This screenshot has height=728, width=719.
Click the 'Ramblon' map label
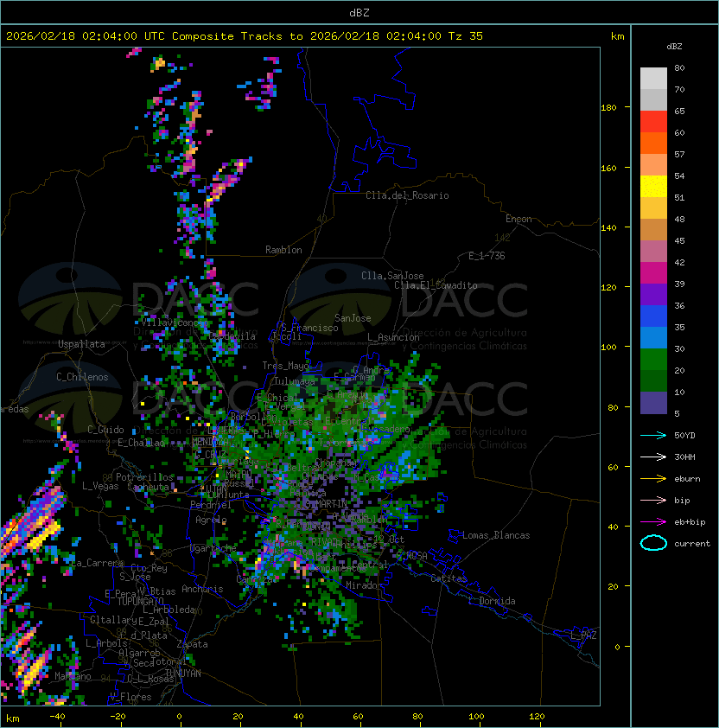[283, 250]
